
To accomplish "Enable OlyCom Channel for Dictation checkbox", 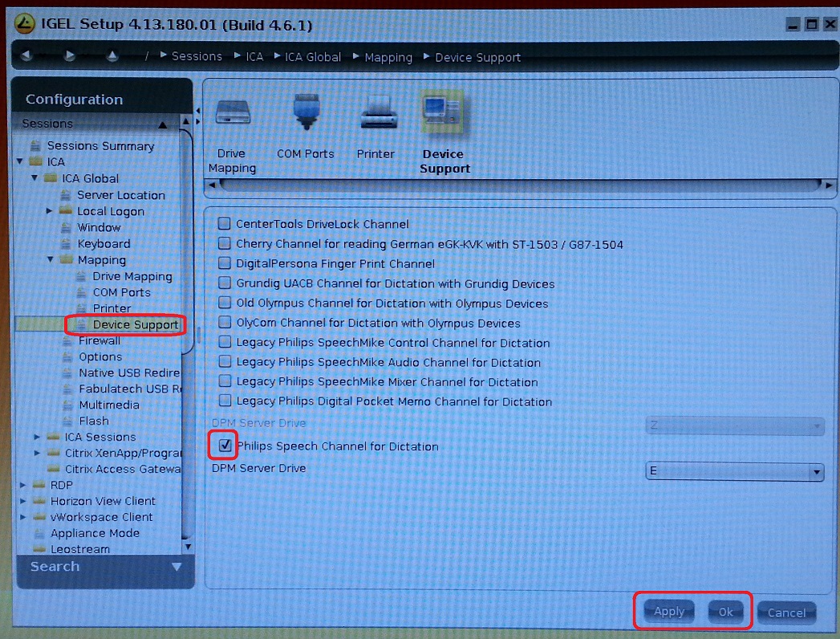I will [x=225, y=322].
